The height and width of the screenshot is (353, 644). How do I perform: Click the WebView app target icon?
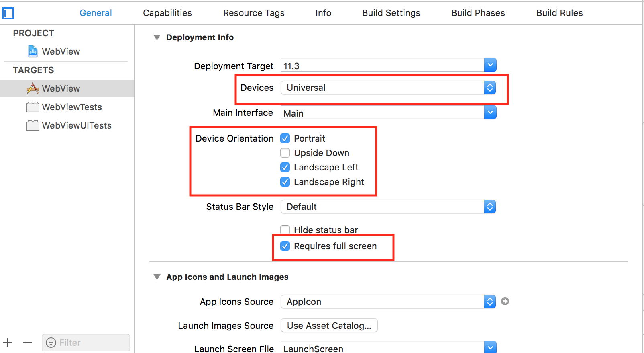coord(33,88)
